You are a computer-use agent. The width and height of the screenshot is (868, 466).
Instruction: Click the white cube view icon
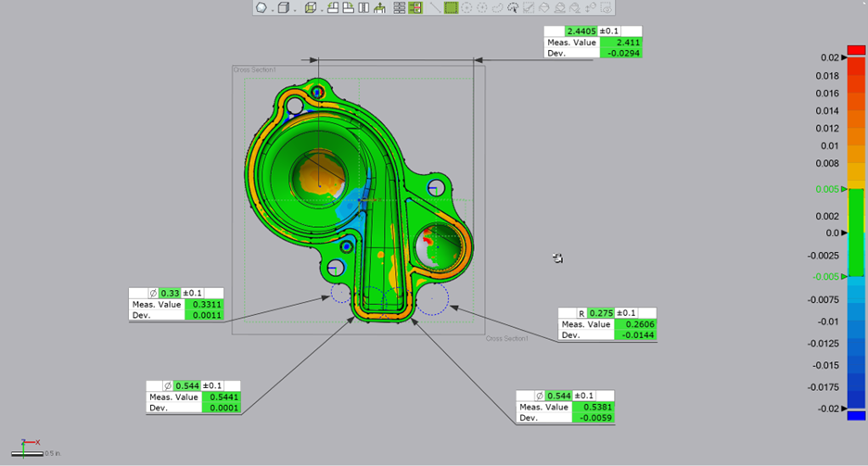(284, 7)
